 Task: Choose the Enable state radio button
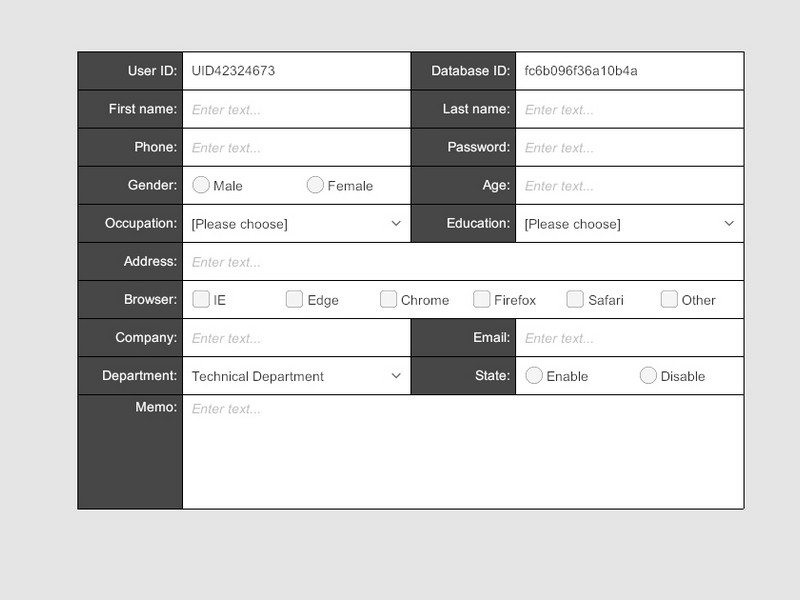[534, 376]
